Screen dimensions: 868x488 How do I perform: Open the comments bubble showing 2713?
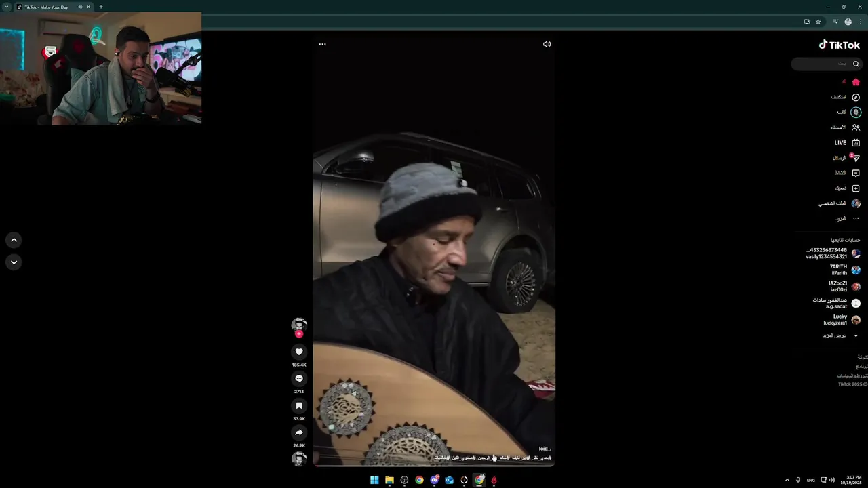pyautogui.click(x=299, y=379)
